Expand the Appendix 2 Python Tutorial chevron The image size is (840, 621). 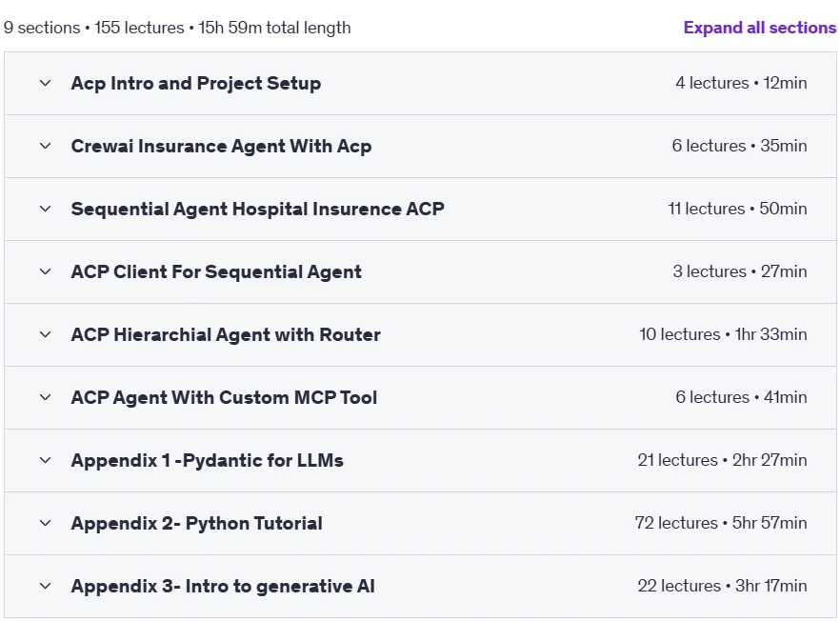pyautogui.click(x=46, y=523)
